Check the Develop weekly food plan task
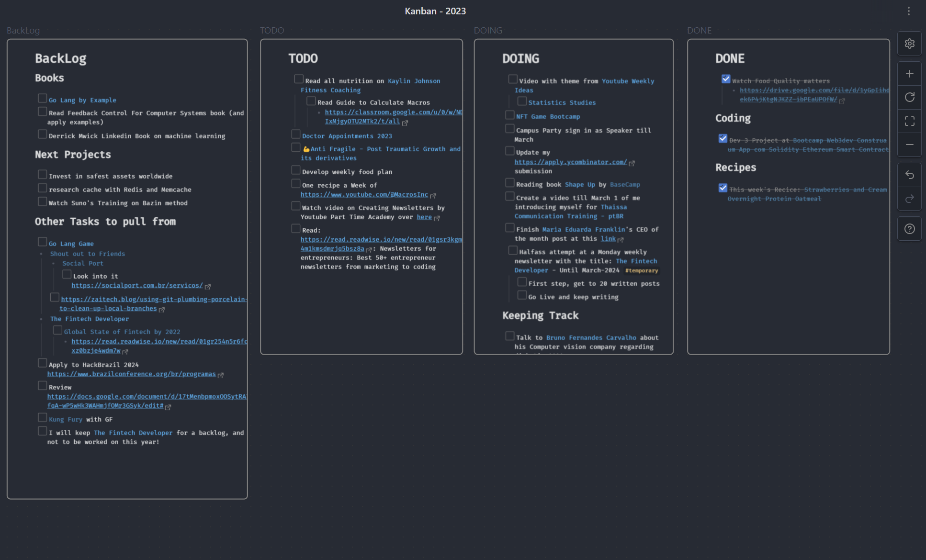 [x=296, y=170]
